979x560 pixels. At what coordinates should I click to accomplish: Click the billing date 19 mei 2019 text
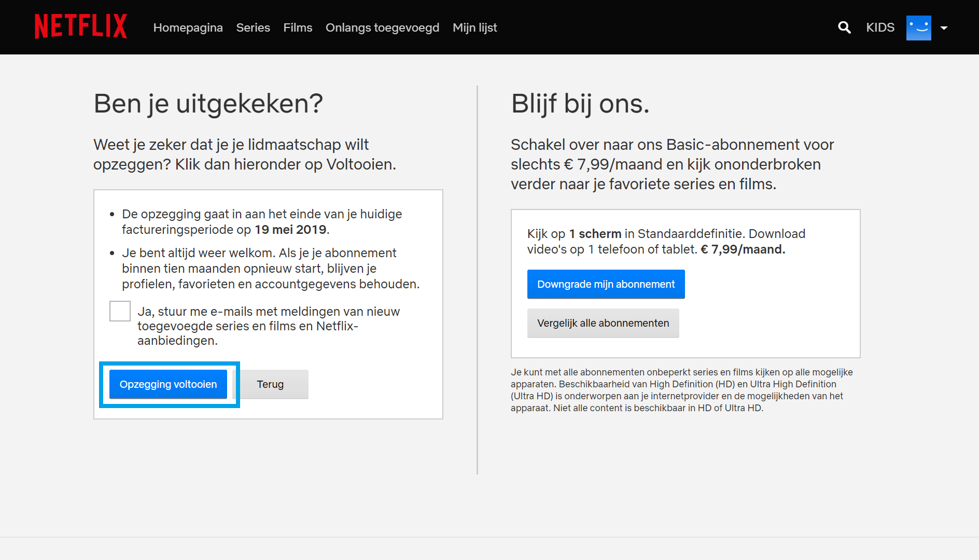coord(290,229)
